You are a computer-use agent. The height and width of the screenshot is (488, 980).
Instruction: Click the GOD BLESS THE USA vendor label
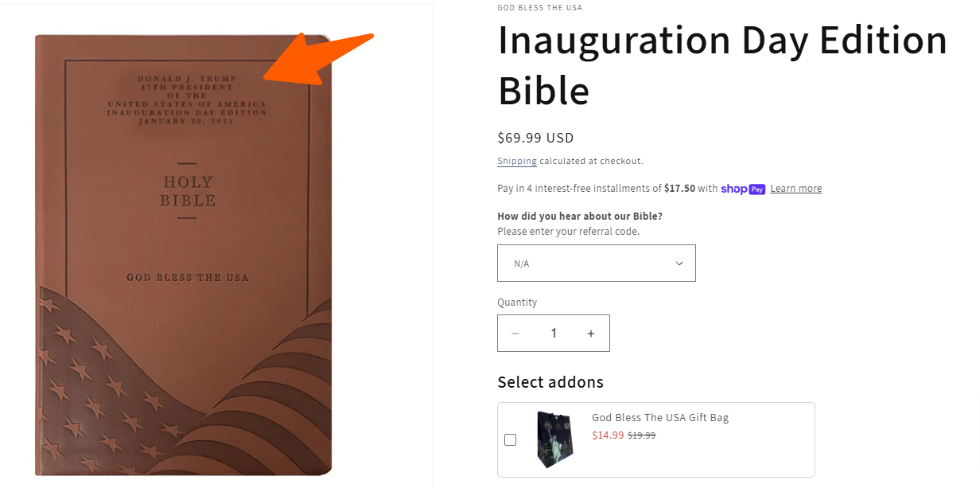pos(540,8)
